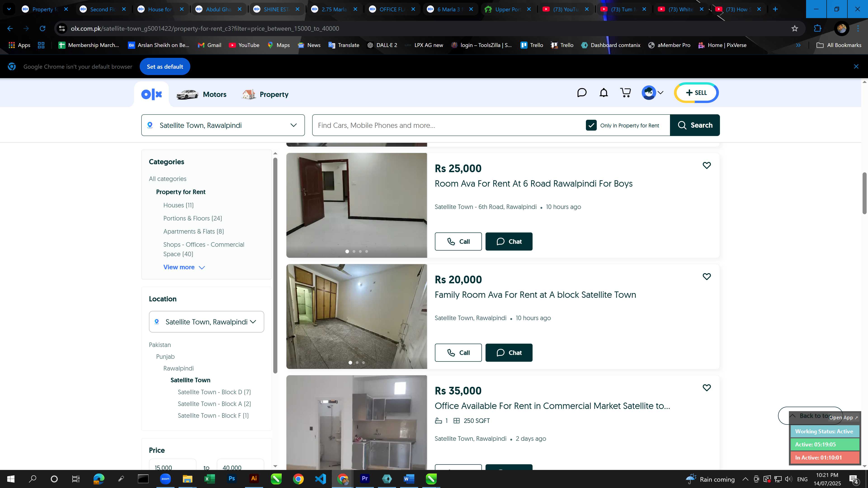Open Family Room Ava For Rent listing title
The height and width of the screenshot is (488, 868).
[x=535, y=295]
